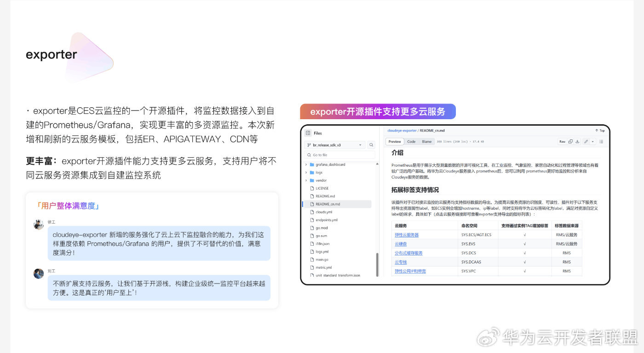644x353 pixels.
Task: Click the file icon beside main.go
Action: click(x=312, y=260)
